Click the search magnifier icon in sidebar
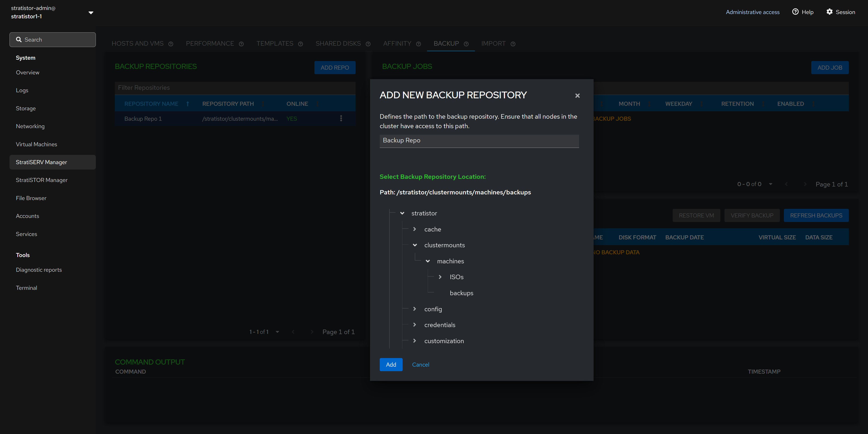This screenshot has height=434, width=868. tap(19, 39)
